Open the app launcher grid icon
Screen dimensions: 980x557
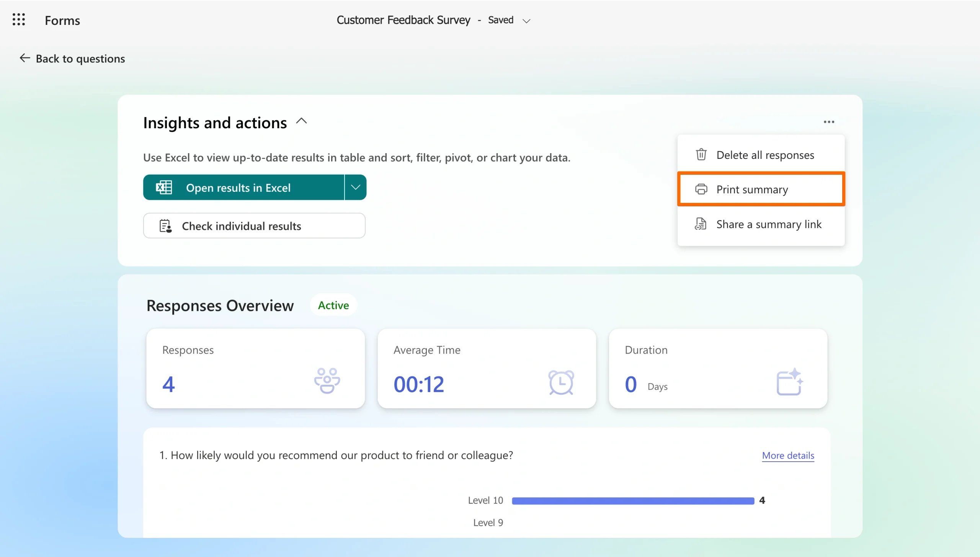19,20
